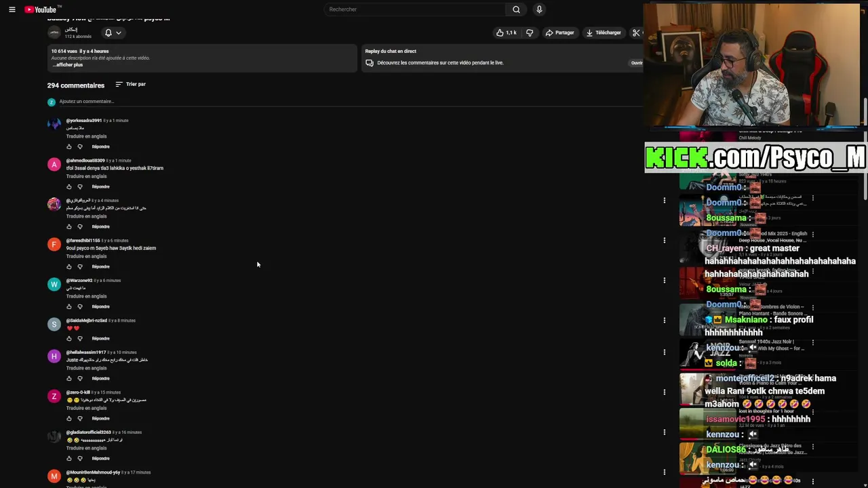The image size is (868, 488).
Task: Click the magnifier search button
Action: (516, 9)
